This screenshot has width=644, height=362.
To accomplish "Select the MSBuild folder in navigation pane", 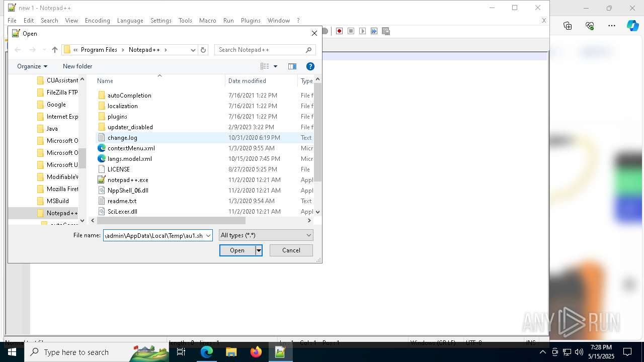I will click(x=53, y=201).
